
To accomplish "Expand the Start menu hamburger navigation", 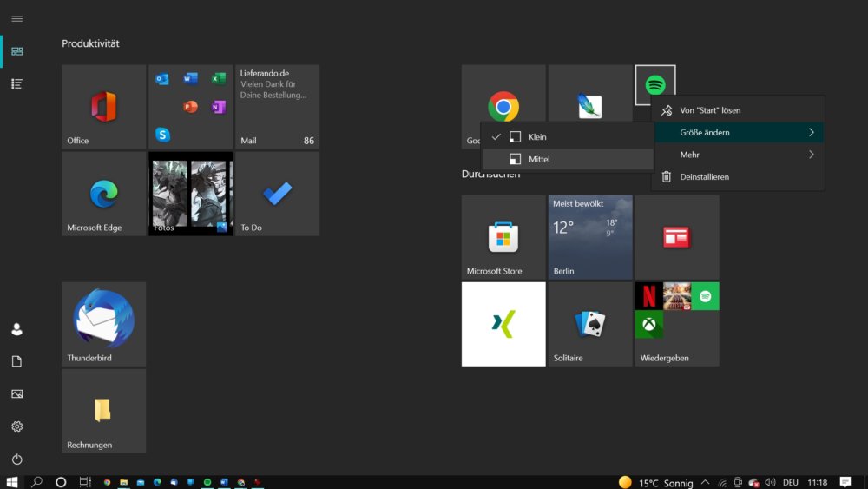I will pyautogui.click(x=17, y=19).
